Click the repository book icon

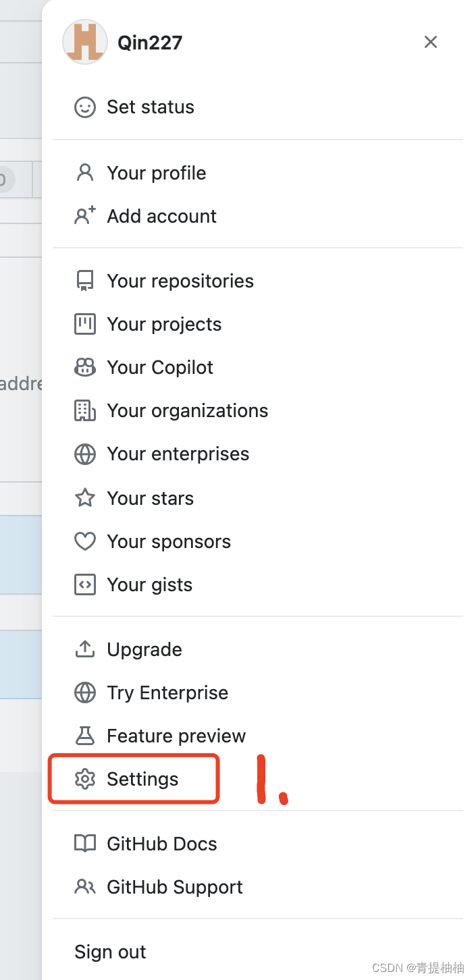(x=85, y=281)
